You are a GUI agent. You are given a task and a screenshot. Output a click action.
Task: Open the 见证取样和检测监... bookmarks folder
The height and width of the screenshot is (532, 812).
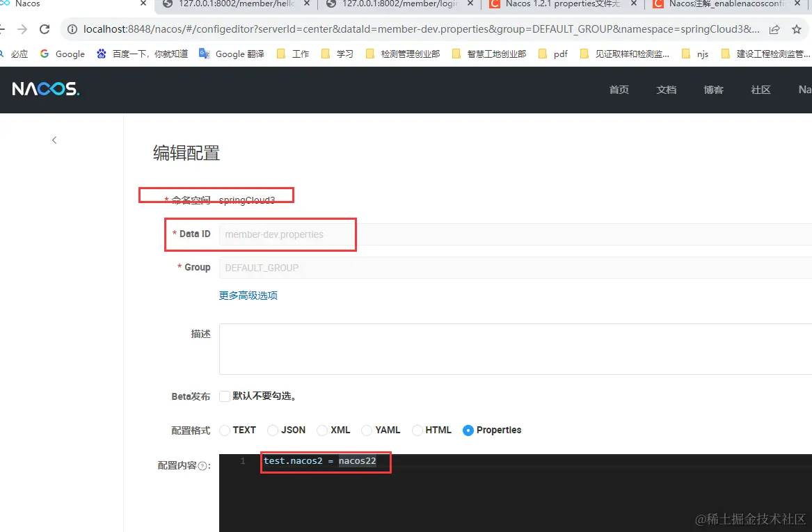click(x=625, y=54)
